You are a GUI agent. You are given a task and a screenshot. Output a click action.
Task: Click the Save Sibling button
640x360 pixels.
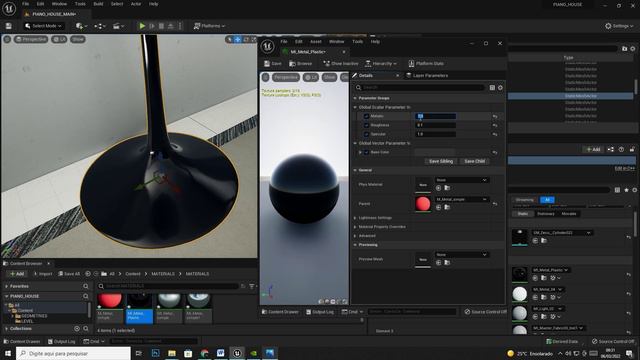tap(441, 161)
